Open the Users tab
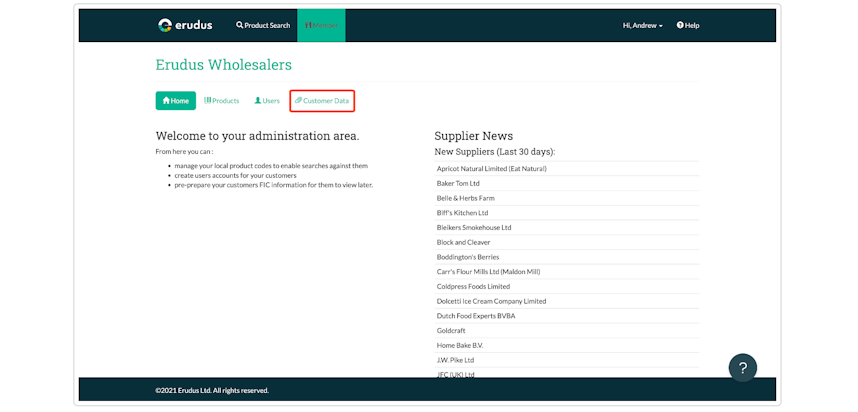Screen dimensions: 858x412 click(267, 101)
